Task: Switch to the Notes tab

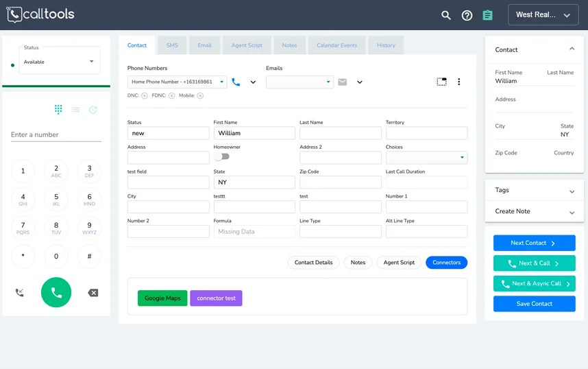Action: click(289, 45)
